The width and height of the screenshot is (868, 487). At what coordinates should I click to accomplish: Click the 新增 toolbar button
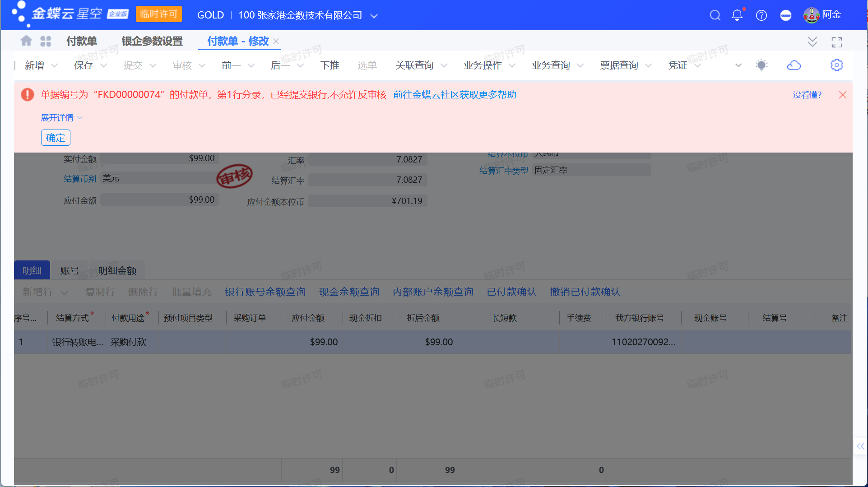34,65
